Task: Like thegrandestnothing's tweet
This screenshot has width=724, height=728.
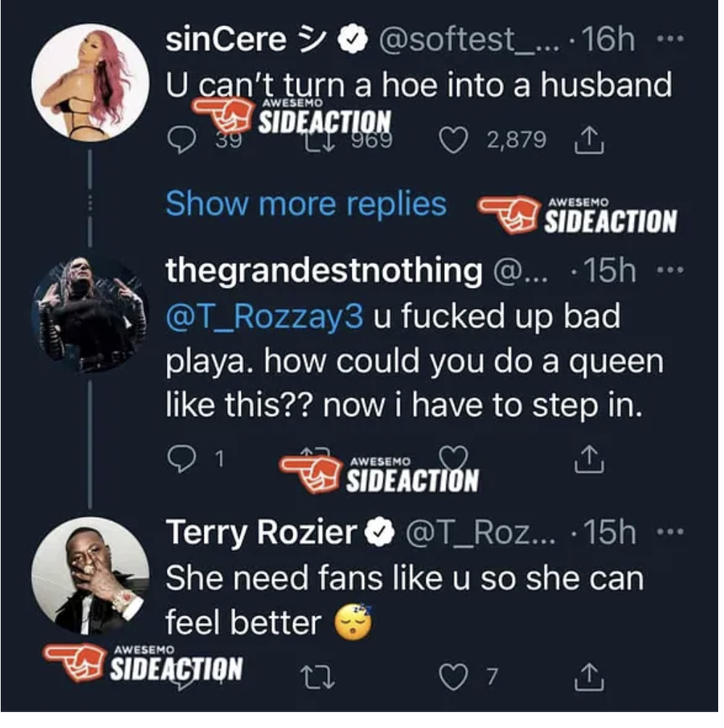Action: 456,458
